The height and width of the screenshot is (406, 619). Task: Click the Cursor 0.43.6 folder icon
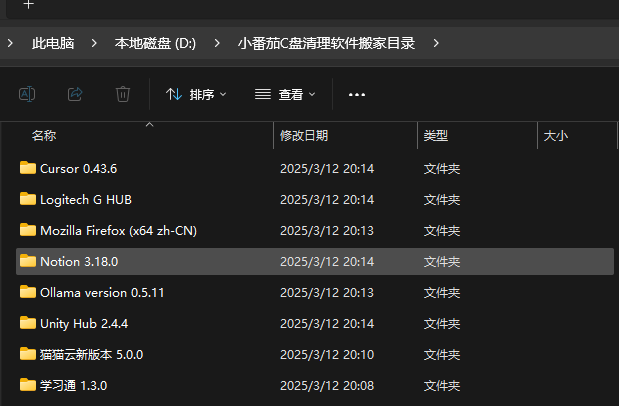[28, 168]
